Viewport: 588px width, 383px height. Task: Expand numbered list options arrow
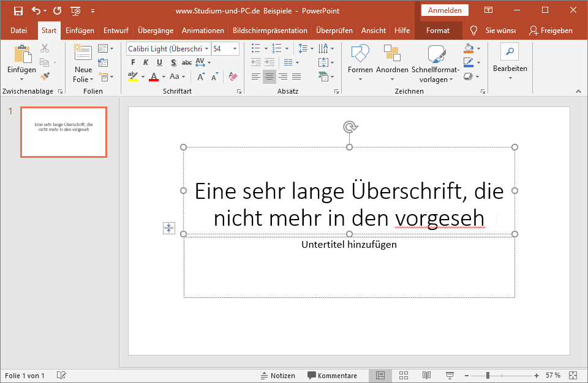(x=287, y=49)
